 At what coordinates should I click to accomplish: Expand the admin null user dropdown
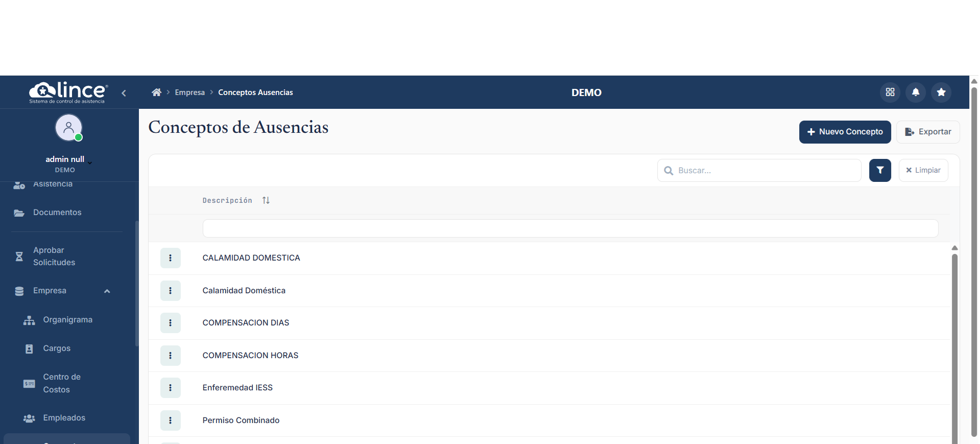click(x=90, y=163)
